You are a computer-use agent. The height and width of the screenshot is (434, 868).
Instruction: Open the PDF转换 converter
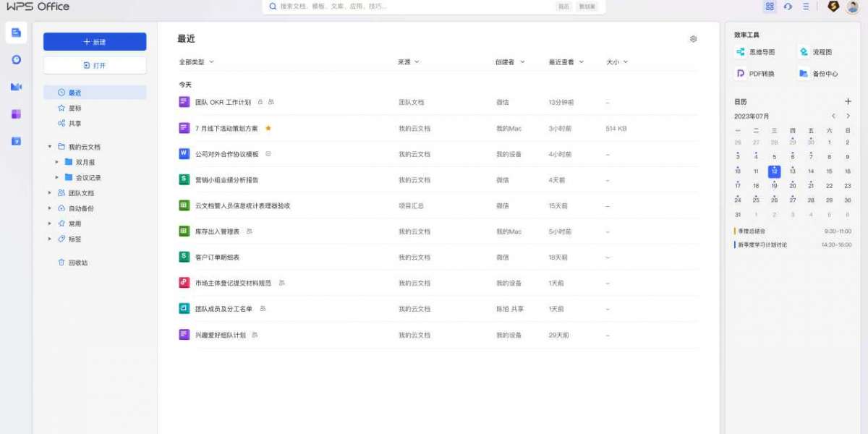click(755, 74)
